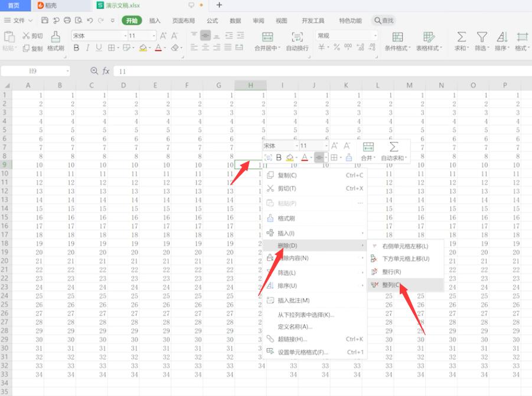Toggle vertical middle alignment in ribbon
Screen dimensions: 532x396
[205, 35]
